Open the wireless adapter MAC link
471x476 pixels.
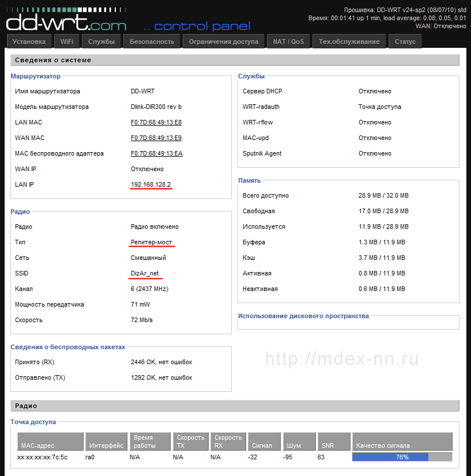tap(157, 153)
